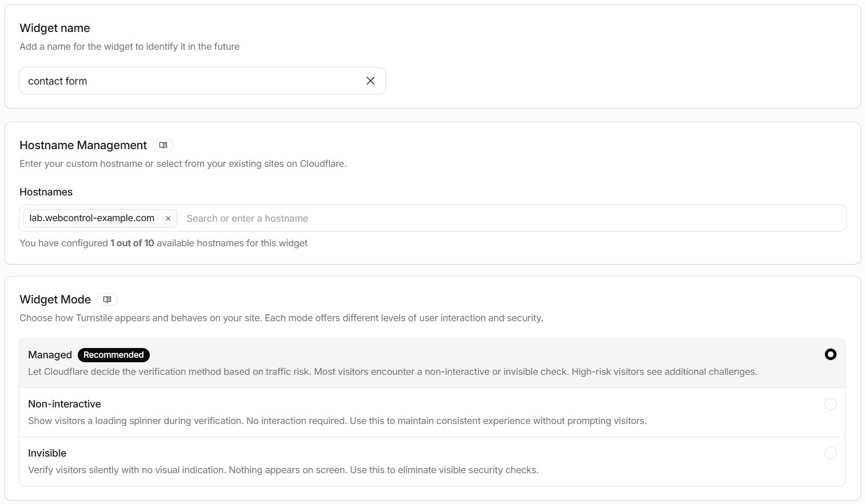
Task: Click the Show visitors a loading spinner description
Action: pos(337,421)
